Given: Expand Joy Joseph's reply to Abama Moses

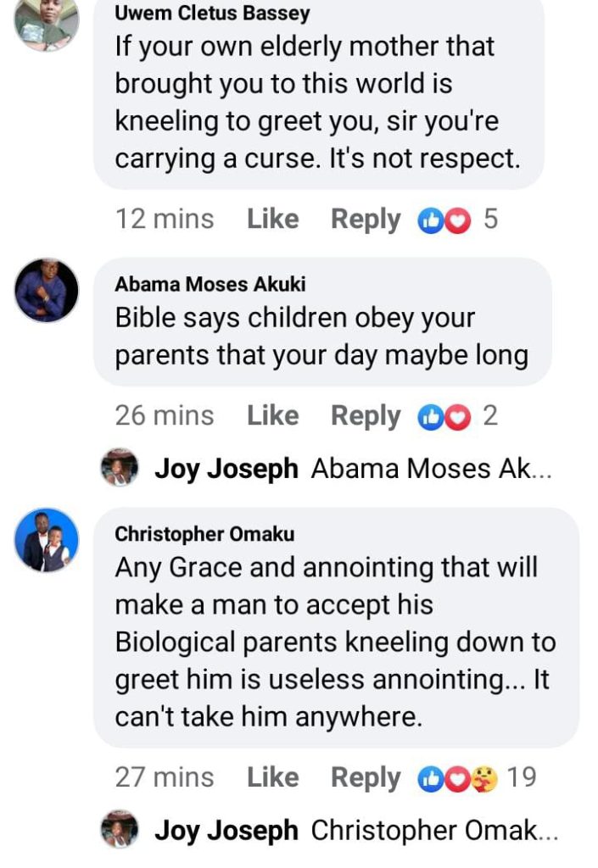Looking at the screenshot, I should point(432,468).
